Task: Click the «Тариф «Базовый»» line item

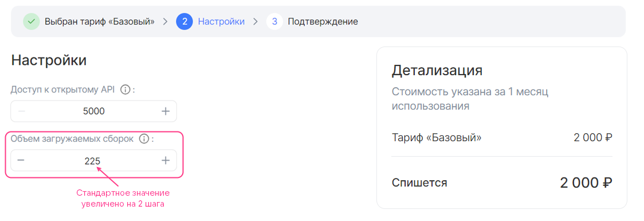Action: pos(437,137)
